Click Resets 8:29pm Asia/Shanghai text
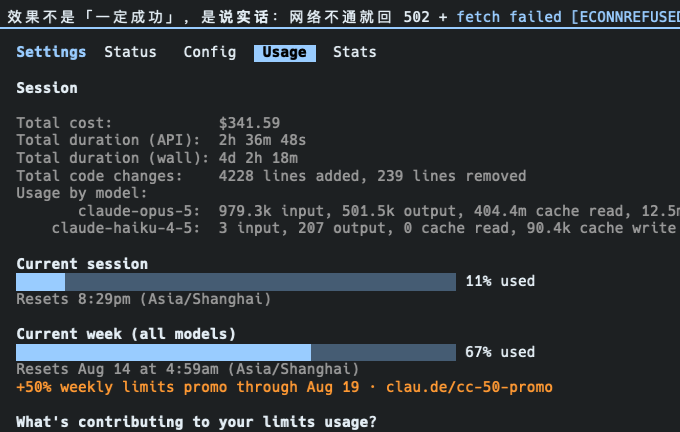This screenshot has width=680, height=432. (144, 299)
